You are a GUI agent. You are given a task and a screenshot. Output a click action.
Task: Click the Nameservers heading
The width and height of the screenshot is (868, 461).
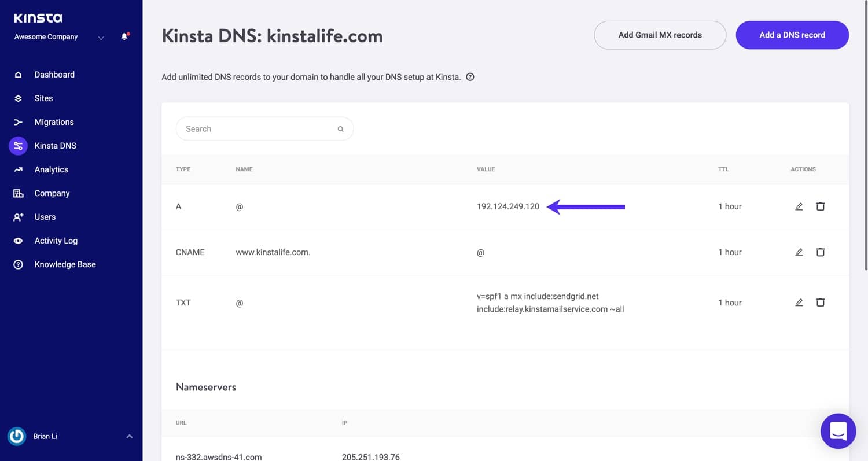tap(206, 387)
